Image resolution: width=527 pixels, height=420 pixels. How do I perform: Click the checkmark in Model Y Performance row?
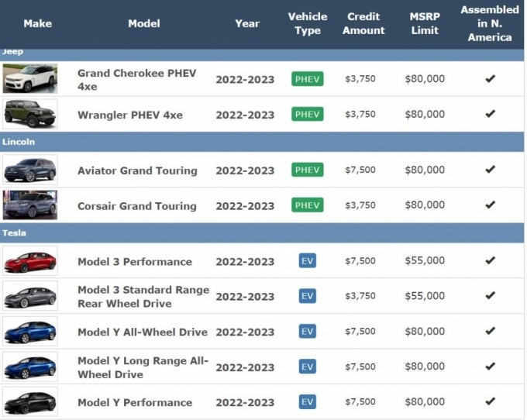[490, 401]
